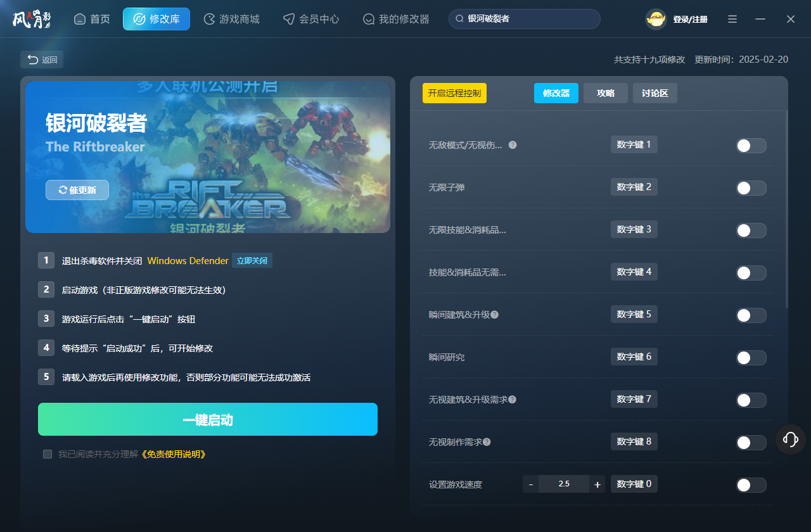Viewport: 811px width, 532px height.
Task: Open 游戏商城 tab
Action: point(231,19)
